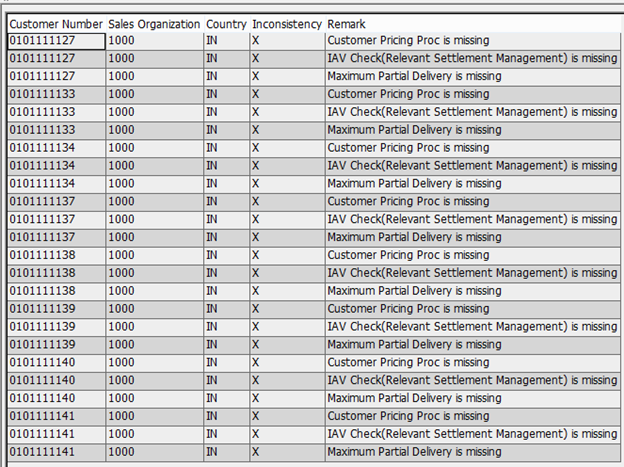This screenshot has height=467, width=624.
Task: Select the Country column header
Action: 226,23
